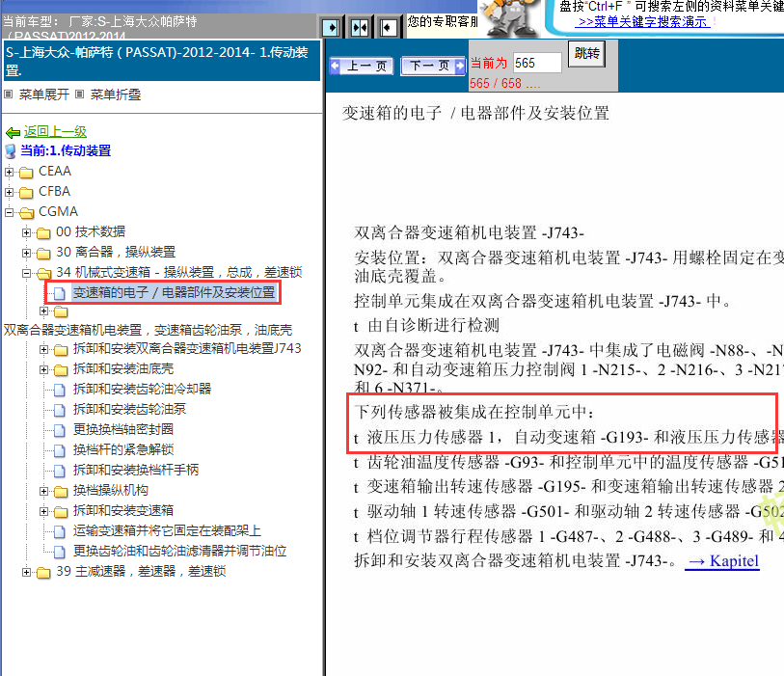Go to previous page with 上一页
784x676 pixels.
[x=362, y=66]
